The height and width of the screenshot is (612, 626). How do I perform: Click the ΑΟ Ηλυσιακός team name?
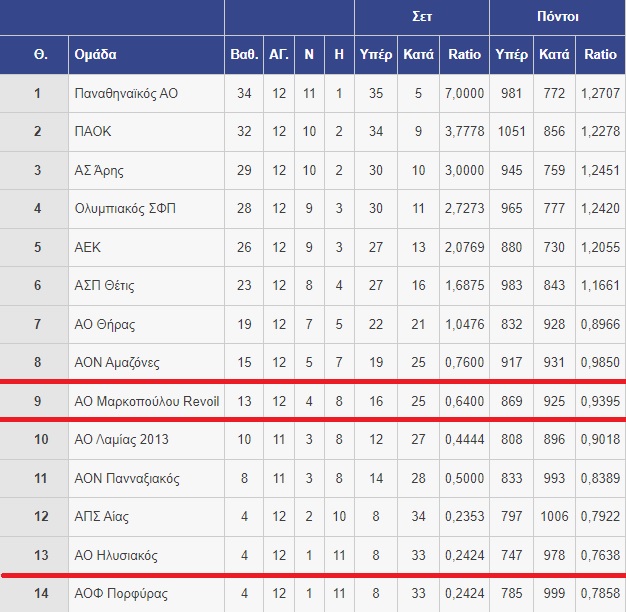(x=116, y=555)
